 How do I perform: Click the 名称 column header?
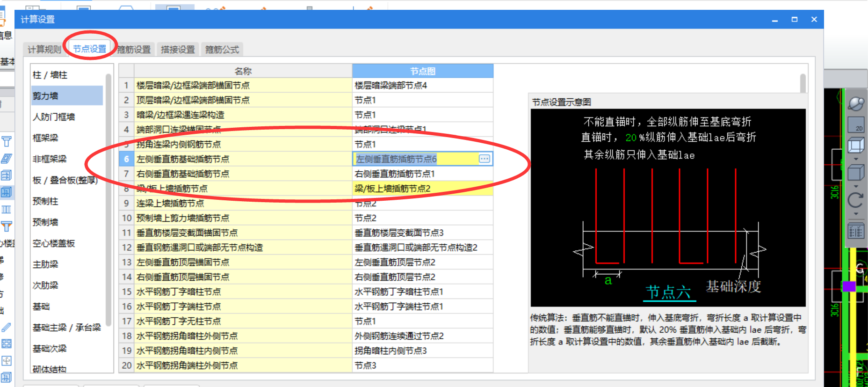[x=243, y=71]
